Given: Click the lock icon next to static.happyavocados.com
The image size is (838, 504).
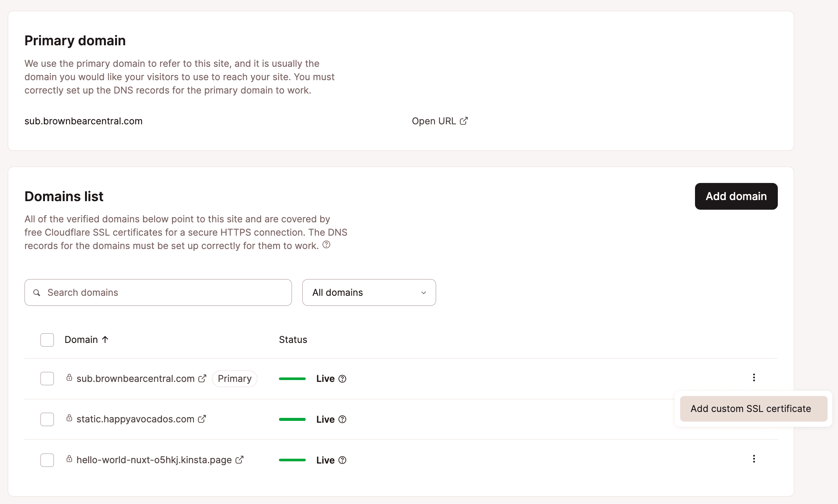Looking at the screenshot, I should pos(69,419).
